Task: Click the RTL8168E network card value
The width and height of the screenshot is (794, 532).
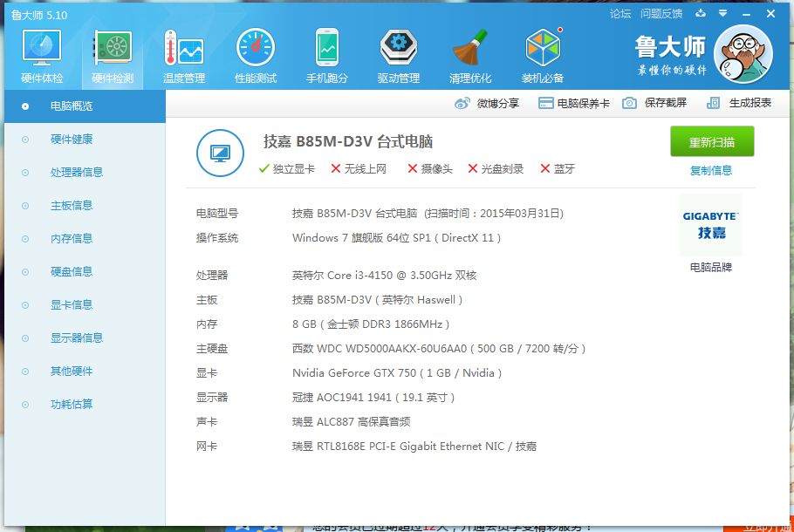Action: [414, 447]
